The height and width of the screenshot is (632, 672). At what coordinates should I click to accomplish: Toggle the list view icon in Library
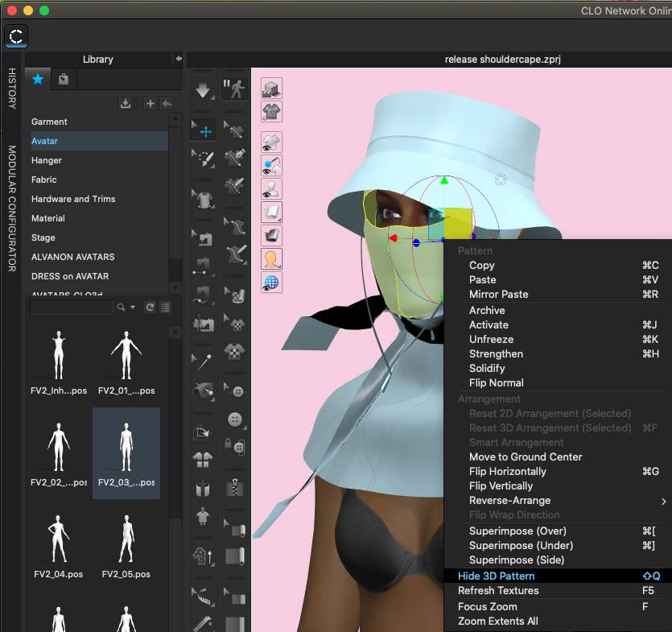165,307
